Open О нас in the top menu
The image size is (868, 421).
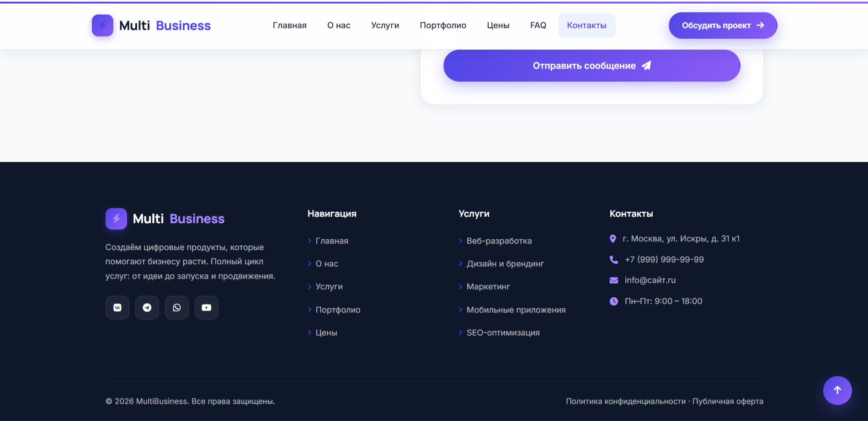click(x=339, y=26)
